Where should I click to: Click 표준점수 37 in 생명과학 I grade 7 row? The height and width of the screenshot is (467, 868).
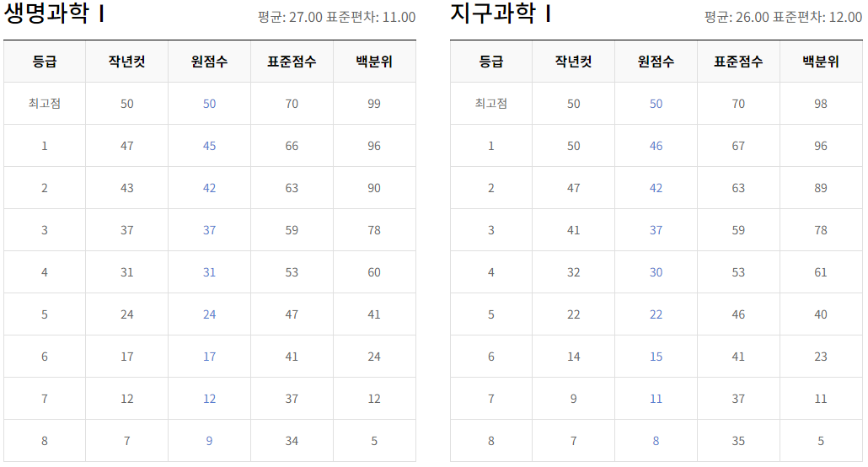pos(292,399)
